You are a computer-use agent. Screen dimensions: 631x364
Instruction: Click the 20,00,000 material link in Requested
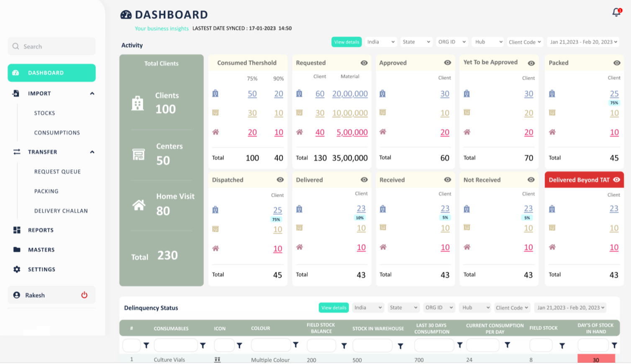coord(350,94)
